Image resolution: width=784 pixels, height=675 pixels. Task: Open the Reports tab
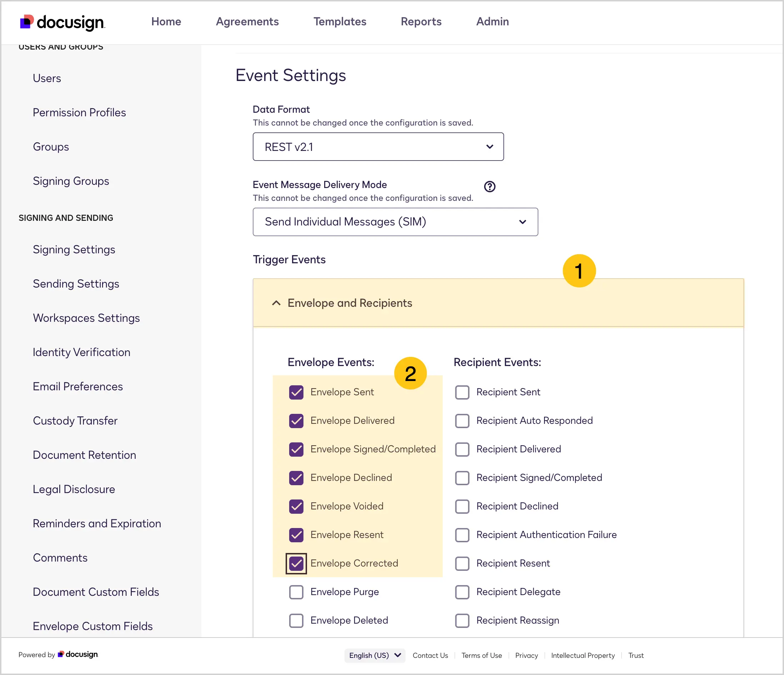pos(421,21)
